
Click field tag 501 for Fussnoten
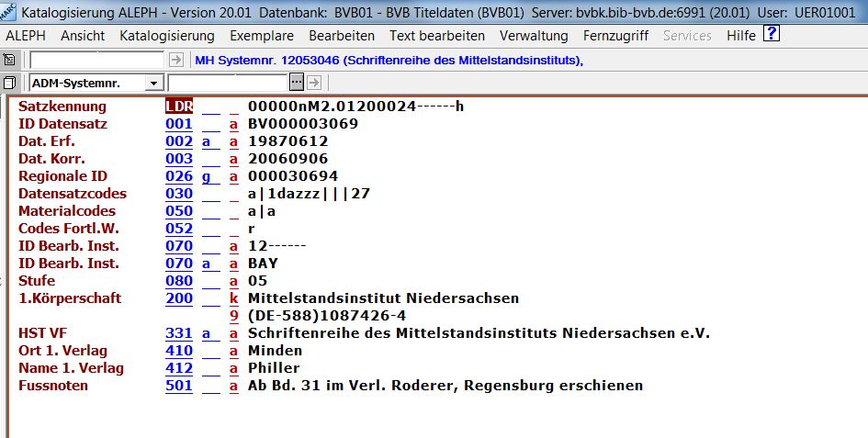(178, 386)
